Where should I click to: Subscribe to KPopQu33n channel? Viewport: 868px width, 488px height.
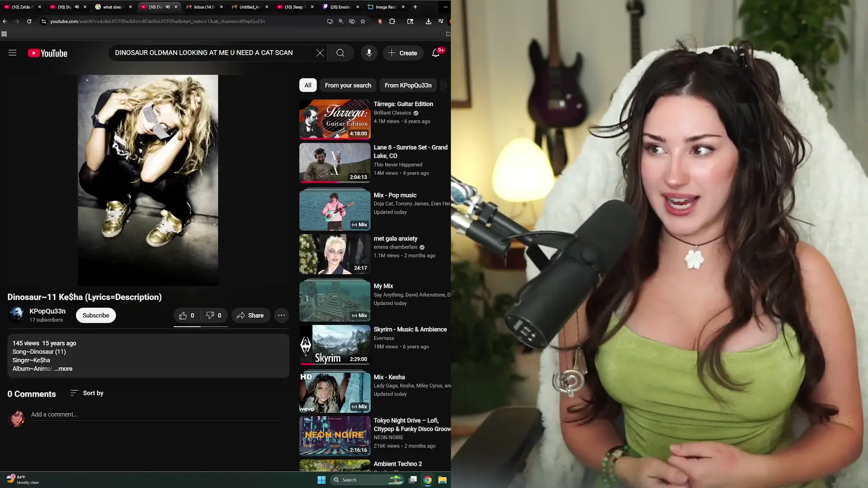(x=96, y=315)
